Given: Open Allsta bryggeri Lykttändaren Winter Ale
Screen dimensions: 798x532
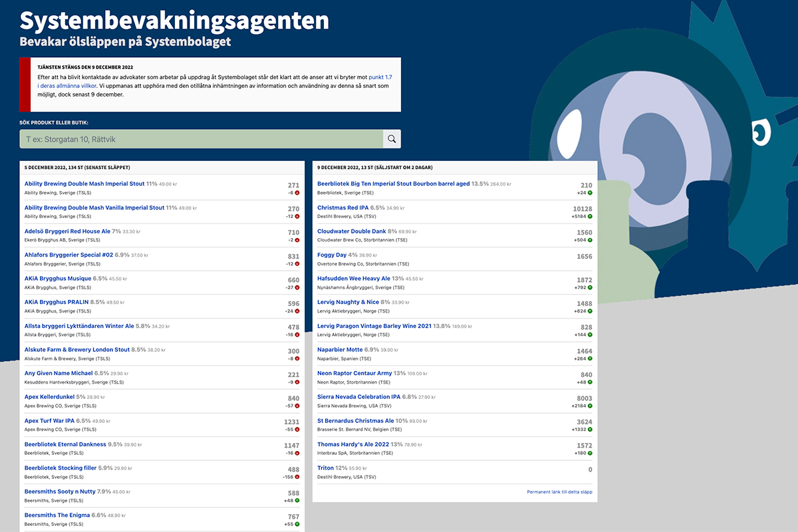Looking at the screenshot, I should click(x=79, y=327).
